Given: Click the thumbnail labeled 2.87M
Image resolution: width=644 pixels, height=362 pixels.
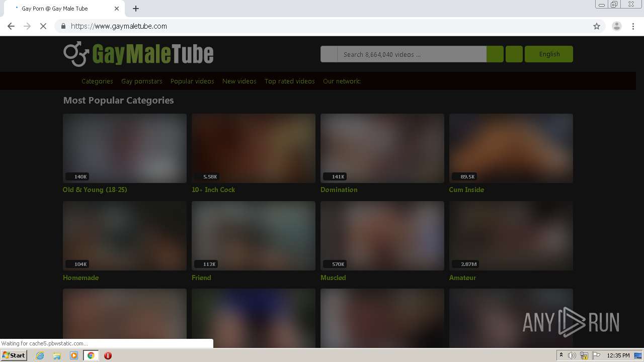Looking at the screenshot, I should [x=511, y=236].
